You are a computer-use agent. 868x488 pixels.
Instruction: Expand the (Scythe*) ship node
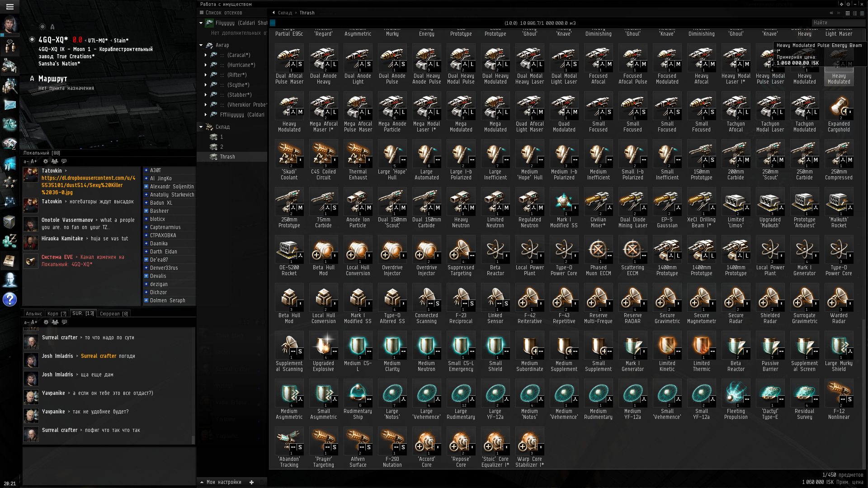[206, 85]
